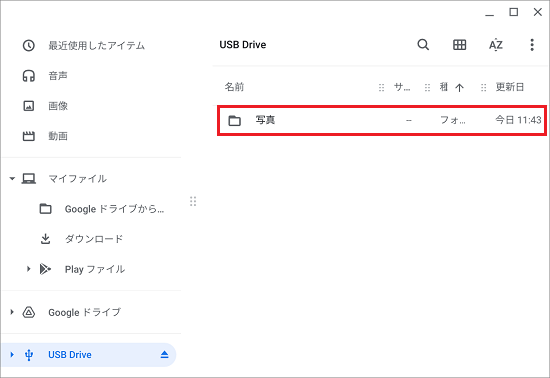This screenshot has height=378, width=550.
Task: Click the USB icon beside USB Drive
Action: [x=29, y=355]
